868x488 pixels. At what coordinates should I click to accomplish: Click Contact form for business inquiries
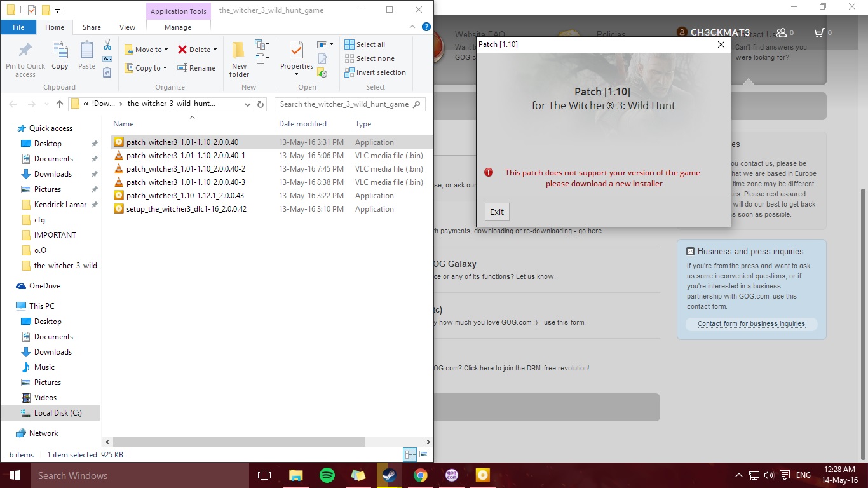point(751,323)
